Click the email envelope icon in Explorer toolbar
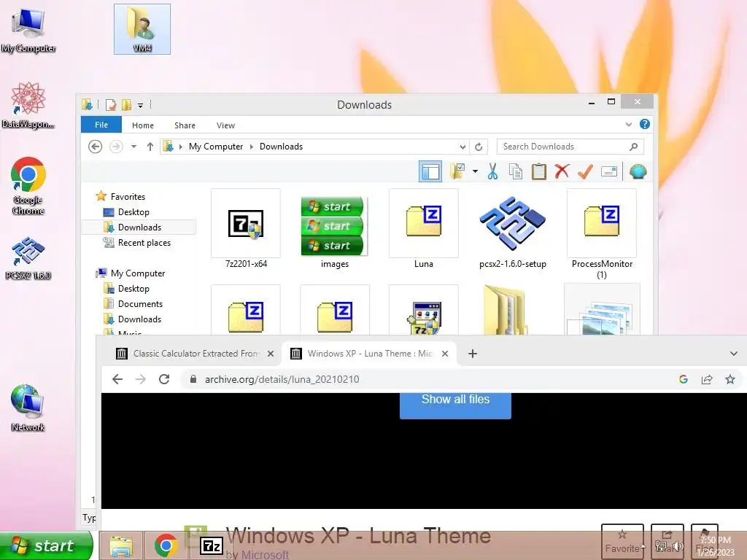Image resolution: width=747 pixels, height=560 pixels. (x=609, y=171)
